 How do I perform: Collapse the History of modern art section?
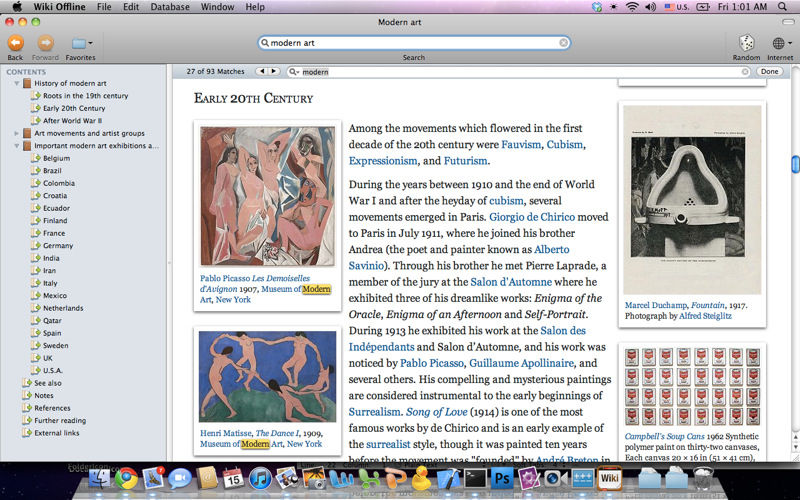17,83
